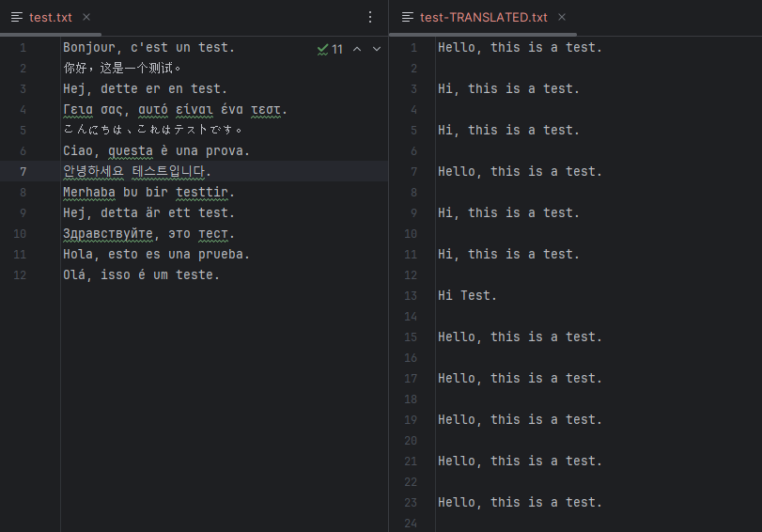The width and height of the screenshot is (762, 532).
Task: Jump to next highlighted typo arrow
Action: pos(377,49)
